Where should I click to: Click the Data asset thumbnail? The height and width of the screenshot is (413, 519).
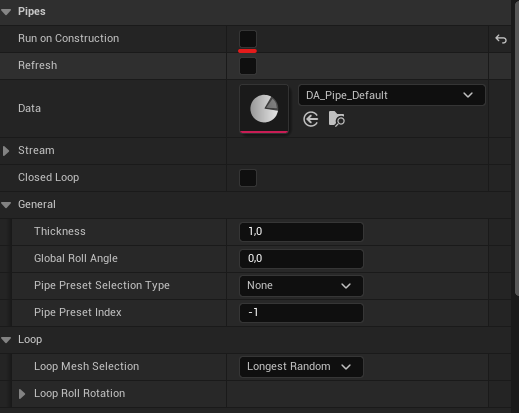click(264, 109)
